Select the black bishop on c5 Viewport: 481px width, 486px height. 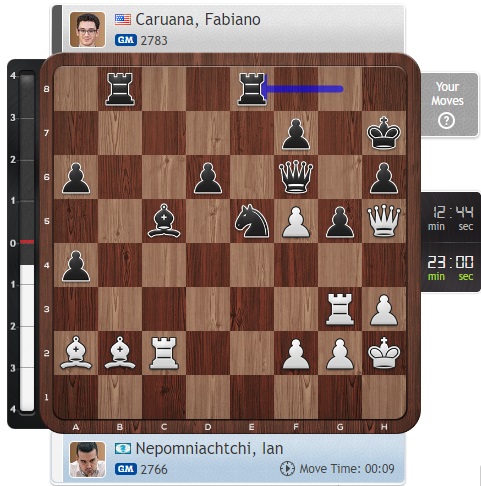point(164,221)
